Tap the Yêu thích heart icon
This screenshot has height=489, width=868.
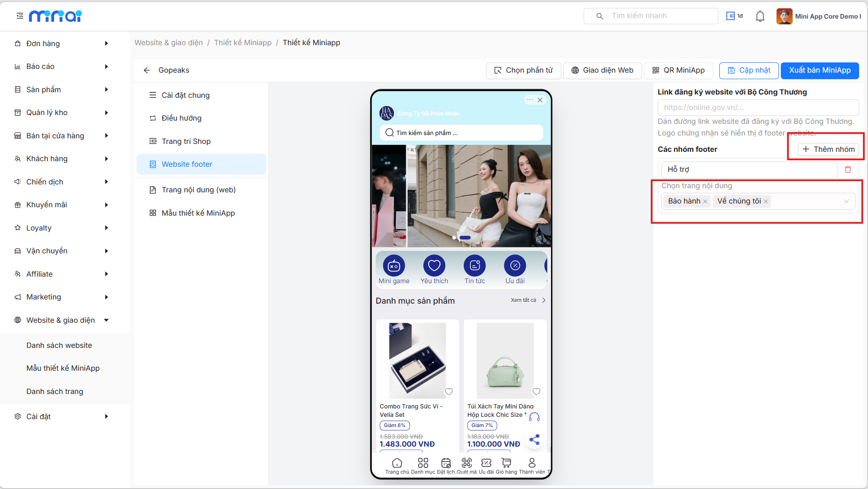pos(434,266)
